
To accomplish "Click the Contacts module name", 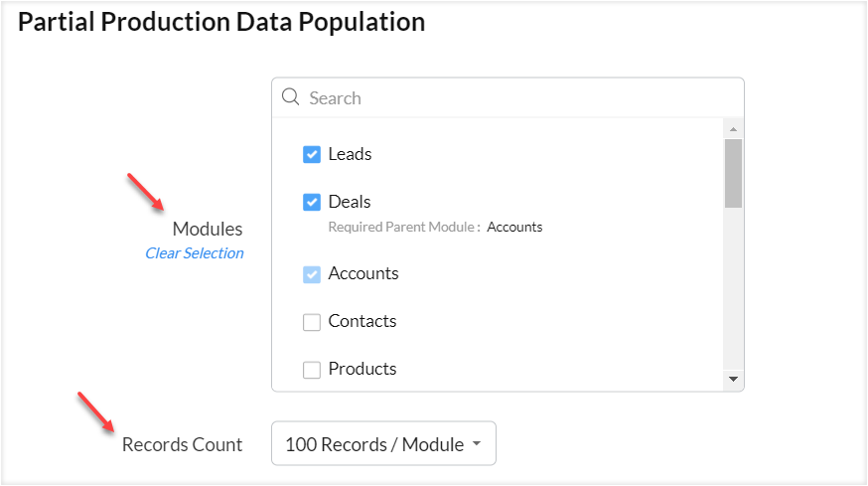I will [362, 321].
